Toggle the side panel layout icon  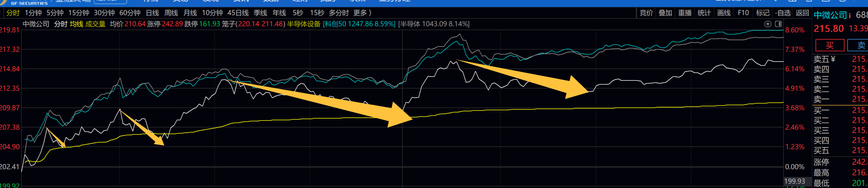tap(778, 24)
